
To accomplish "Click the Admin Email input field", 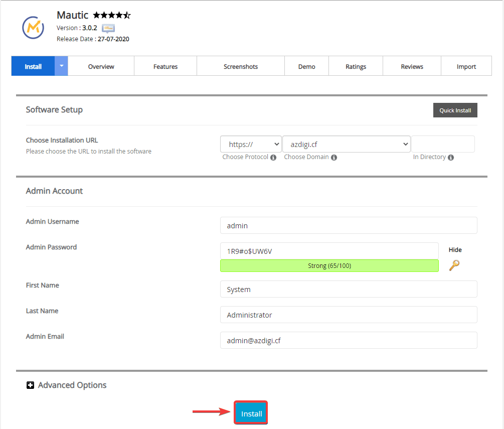I will pos(349,340).
